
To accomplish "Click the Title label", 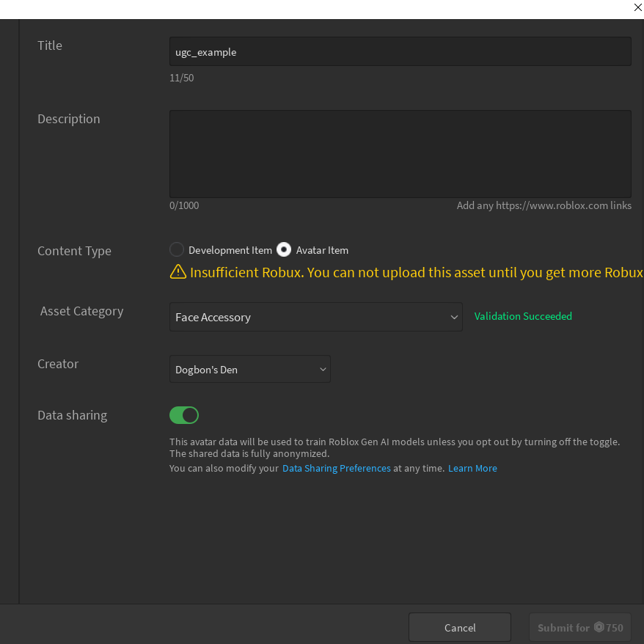I will click(x=50, y=45).
